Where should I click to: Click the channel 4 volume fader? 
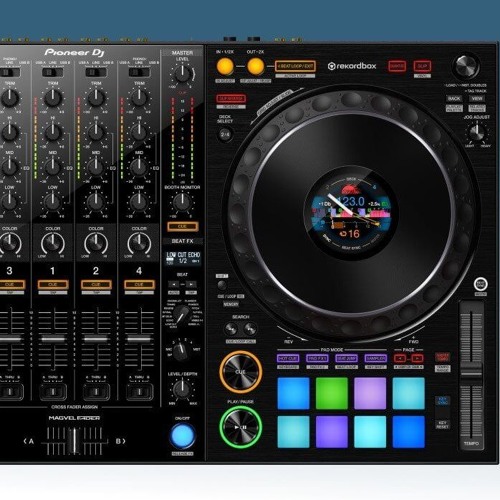point(139,339)
